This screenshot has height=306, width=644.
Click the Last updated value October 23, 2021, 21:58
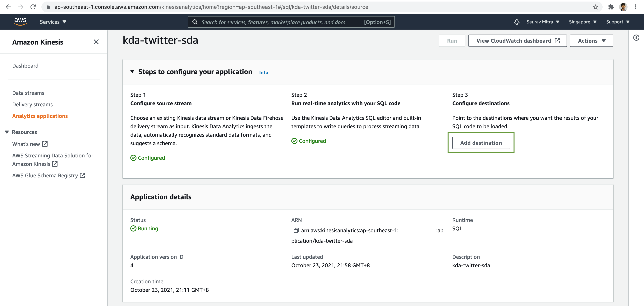tap(330, 265)
